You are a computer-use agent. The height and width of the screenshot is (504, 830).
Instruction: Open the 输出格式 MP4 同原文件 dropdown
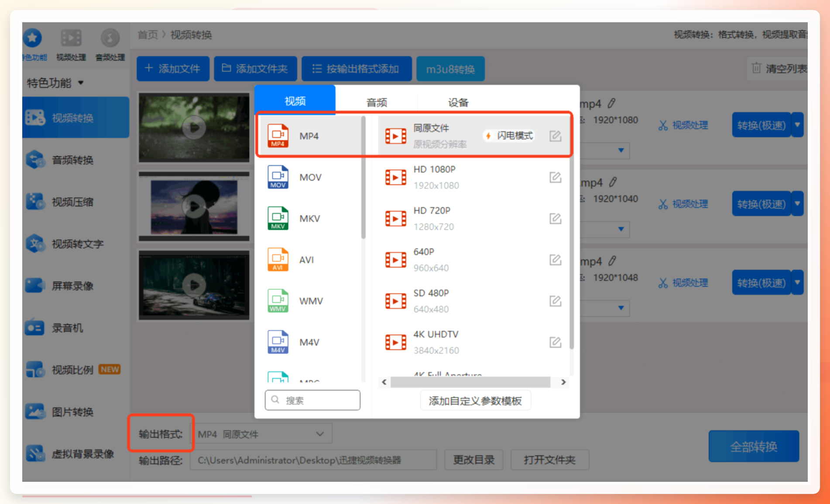(x=262, y=434)
